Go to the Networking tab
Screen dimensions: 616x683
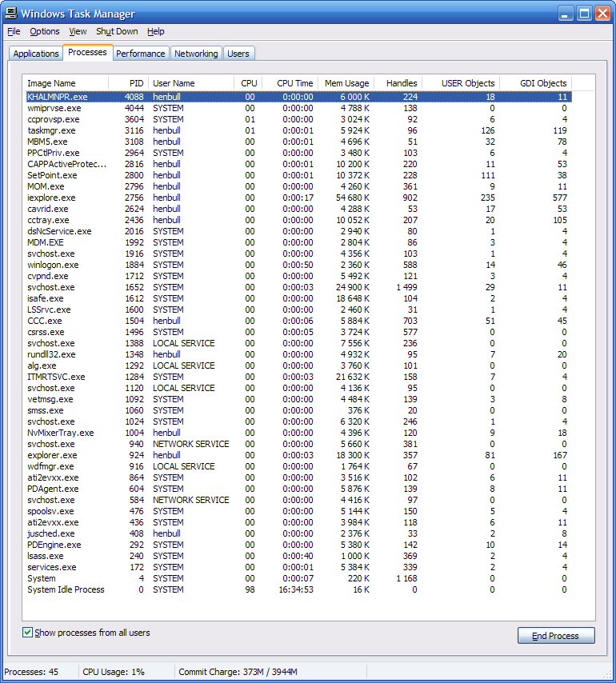coord(196,54)
